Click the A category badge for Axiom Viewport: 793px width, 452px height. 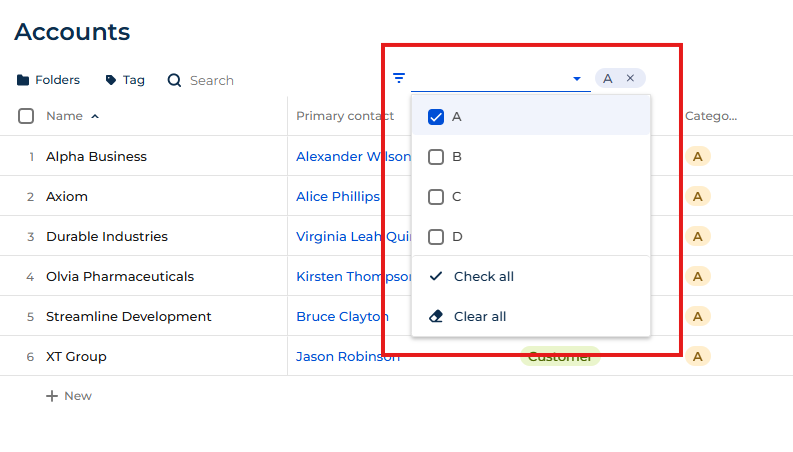click(698, 196)
